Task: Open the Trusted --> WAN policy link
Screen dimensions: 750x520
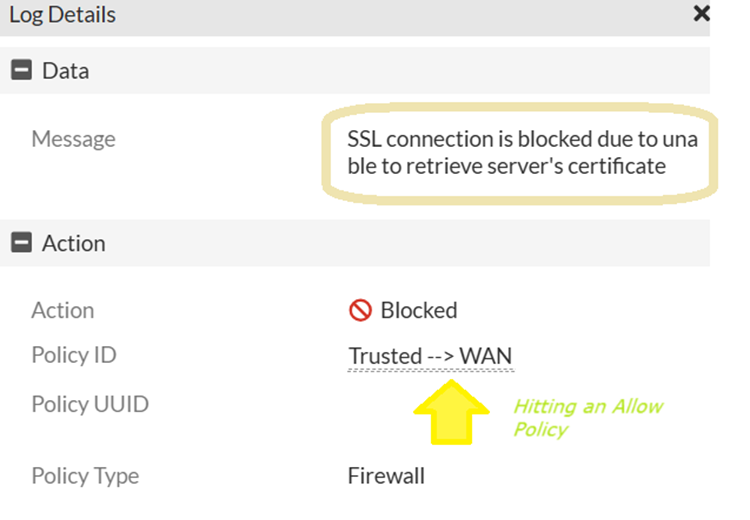Action: [x=431, y=356]
